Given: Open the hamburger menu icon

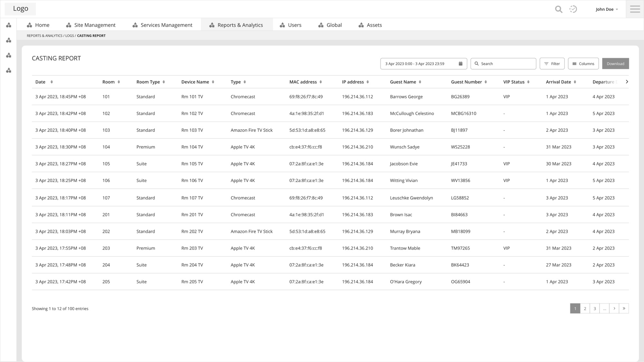Looking at the screenshot, I should (635, 9).
